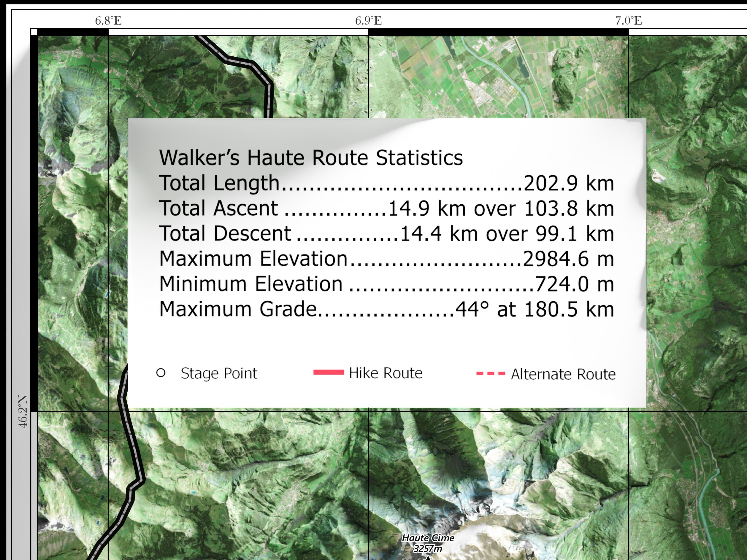Click the dashed Alternate Route line symbol
The image size is (747, 560).
point(490,373)
